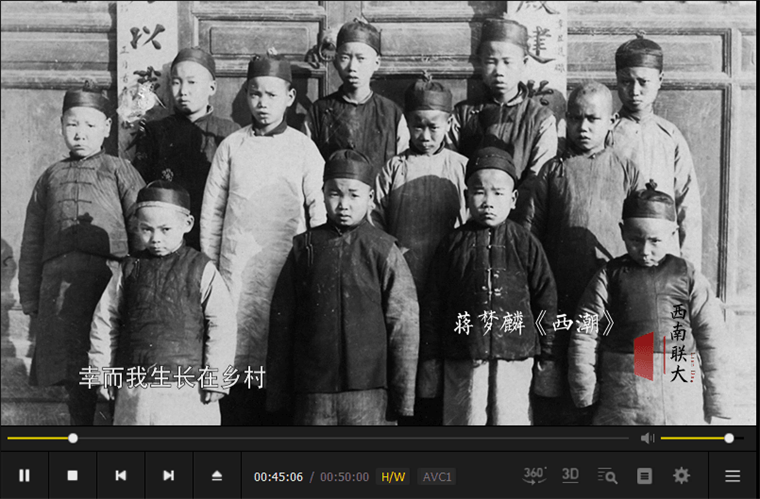
Task: Pause the video playback
Action: 25,476
